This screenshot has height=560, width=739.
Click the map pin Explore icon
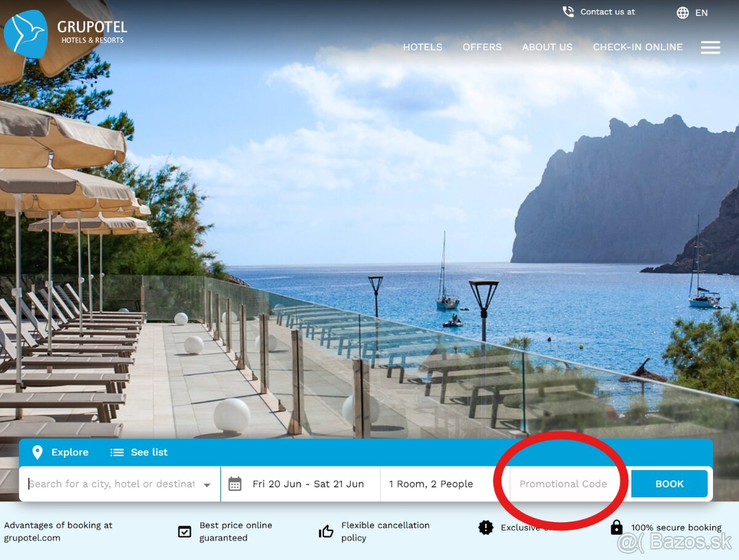coord(38,452)
